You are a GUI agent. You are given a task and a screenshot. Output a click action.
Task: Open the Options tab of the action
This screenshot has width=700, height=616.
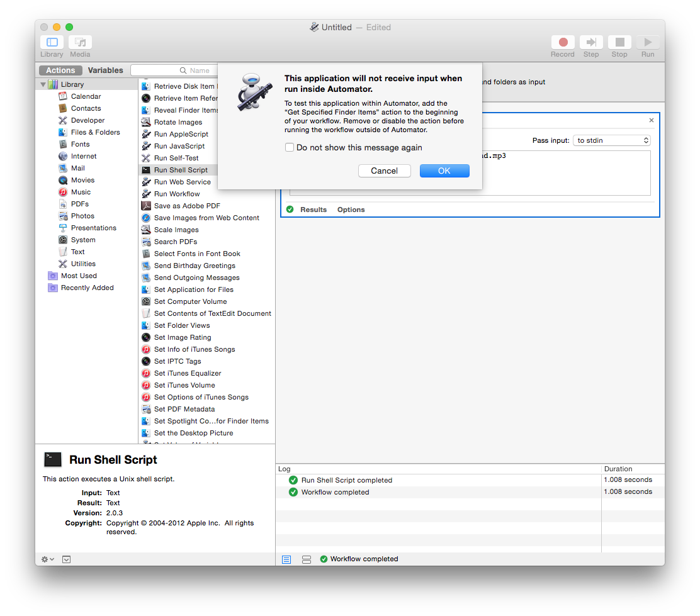[x=351, y=210]
